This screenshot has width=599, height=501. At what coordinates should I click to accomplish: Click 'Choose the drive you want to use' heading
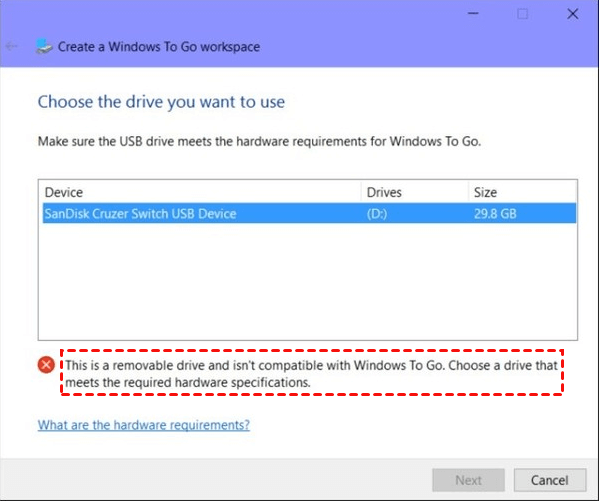click(x=161, y=102)
